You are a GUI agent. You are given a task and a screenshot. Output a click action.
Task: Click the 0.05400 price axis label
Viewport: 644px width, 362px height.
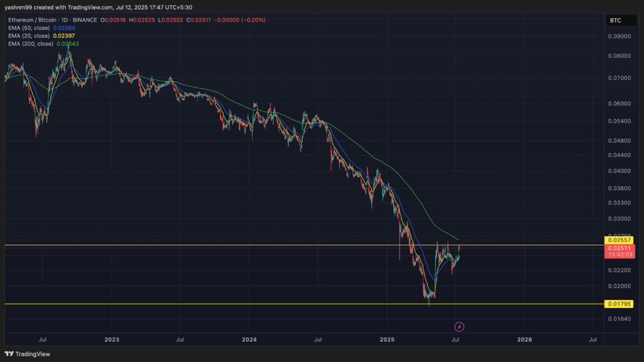coord(619,121)
